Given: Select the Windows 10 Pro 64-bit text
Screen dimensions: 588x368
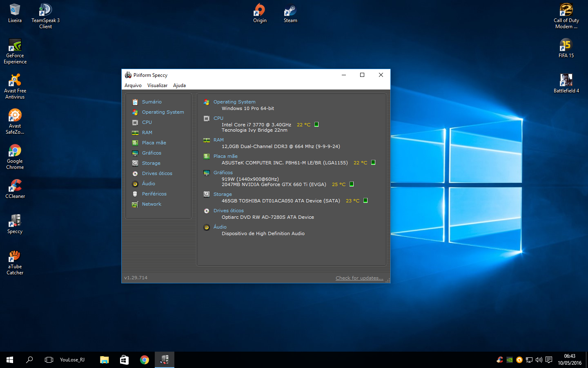Looking at the screenshot, I should (248, 108).
